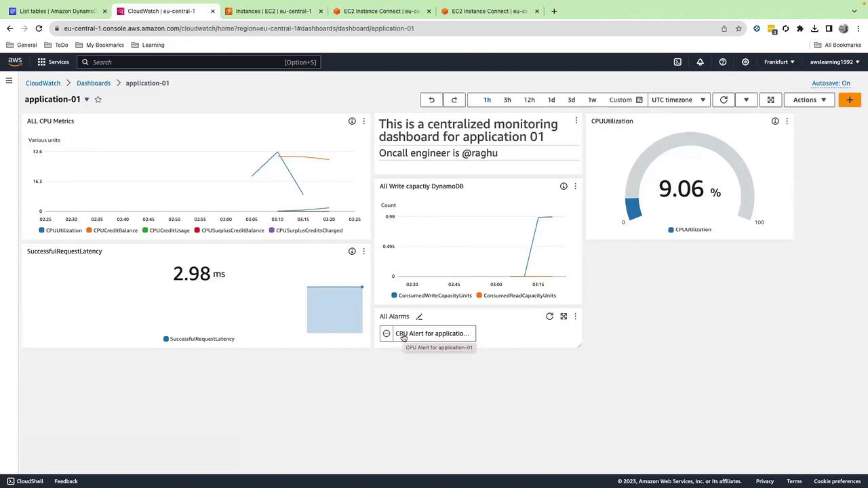Image resolution: width=868 pixels, height=488 pixels.
Task: Select the 12h time range
Action: [x=530, y=100]
